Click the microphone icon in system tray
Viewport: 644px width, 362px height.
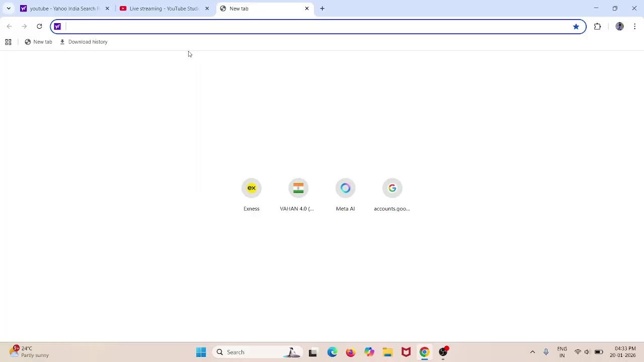546,352
